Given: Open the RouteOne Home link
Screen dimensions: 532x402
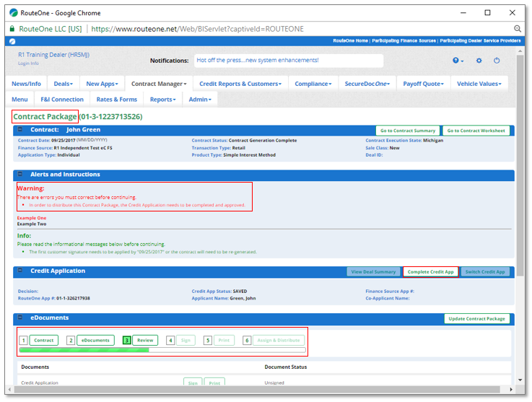Looking at the screenshot, I should 350,40.
